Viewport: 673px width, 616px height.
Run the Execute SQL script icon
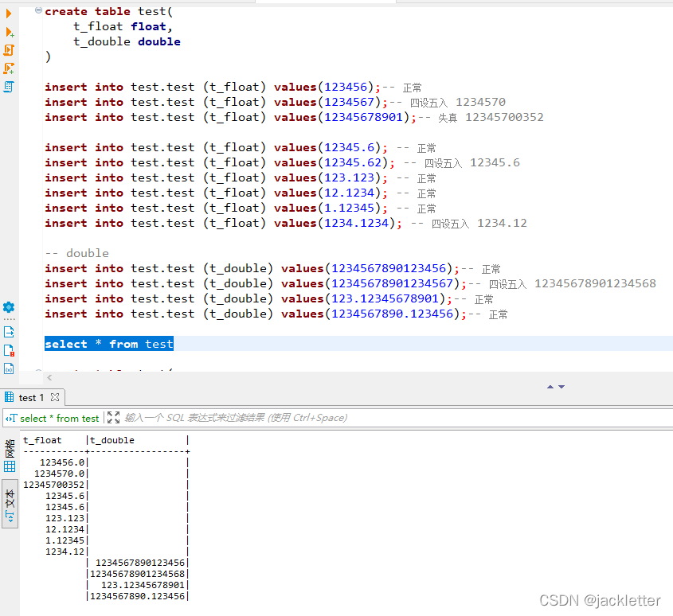(x=9, y=50)
